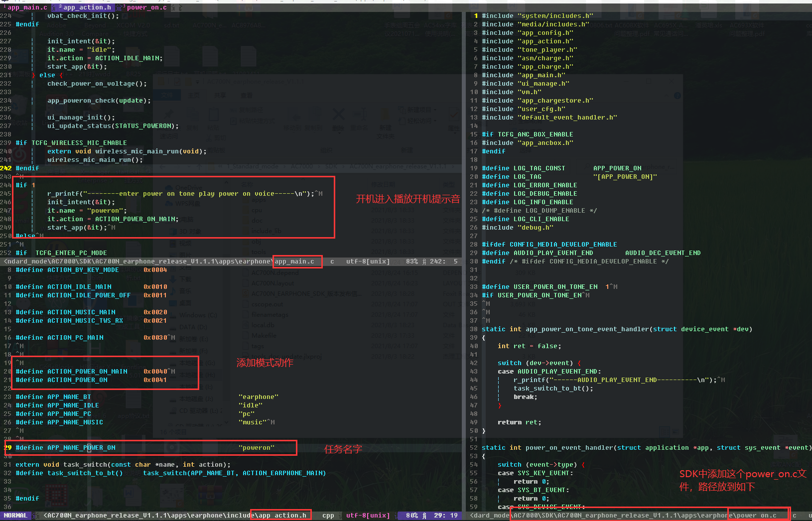Image resolution: width=812 pixels, height=521 pixels.
Task: Click the 80% position in app_action.h status line
Action: coord(412,516)
